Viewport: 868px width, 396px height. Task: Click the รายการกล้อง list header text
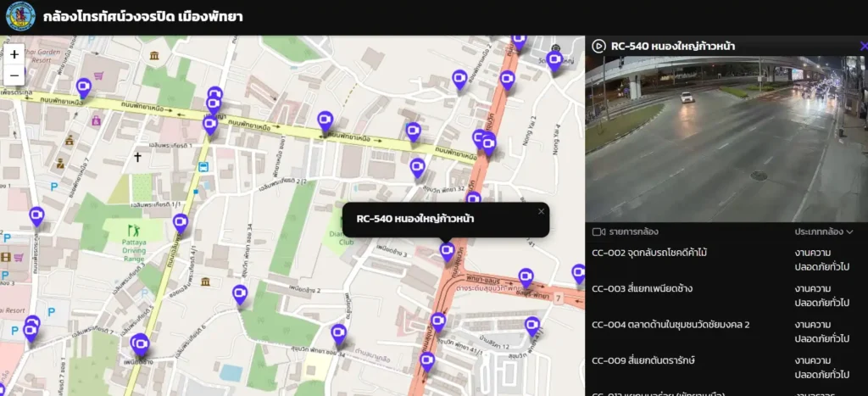click(633, 231)
